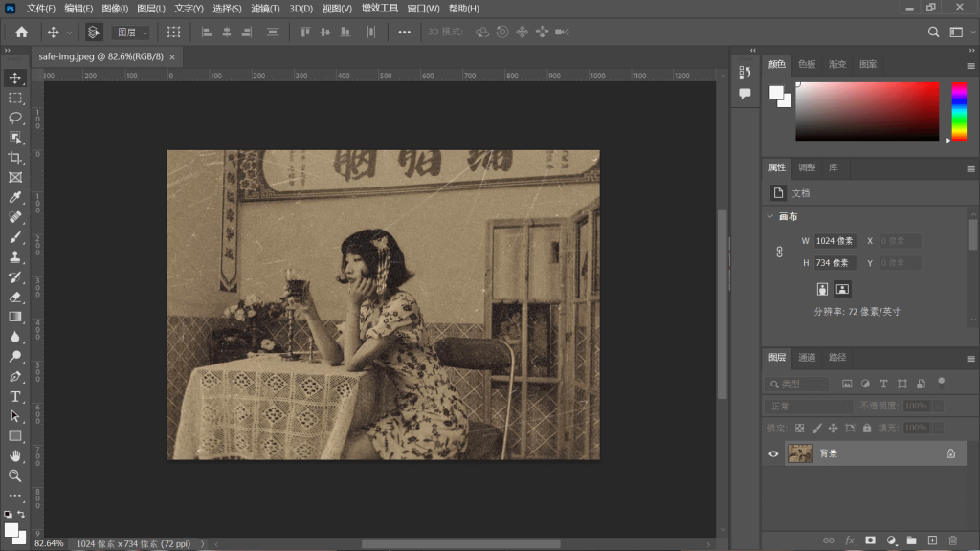
Task: Click the canvas width 1024 像素 field
Action: (x=833, y=241)
